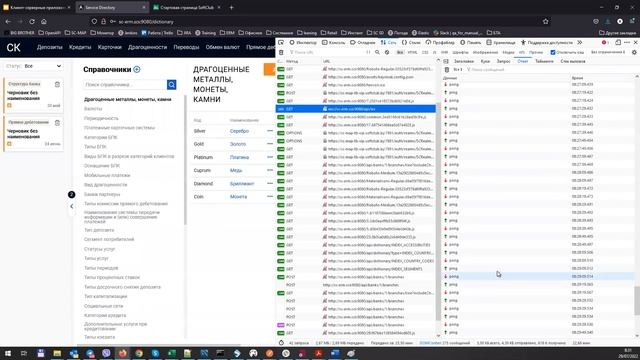
Task: Filter network requests by CSS
Action: (425, 52)
